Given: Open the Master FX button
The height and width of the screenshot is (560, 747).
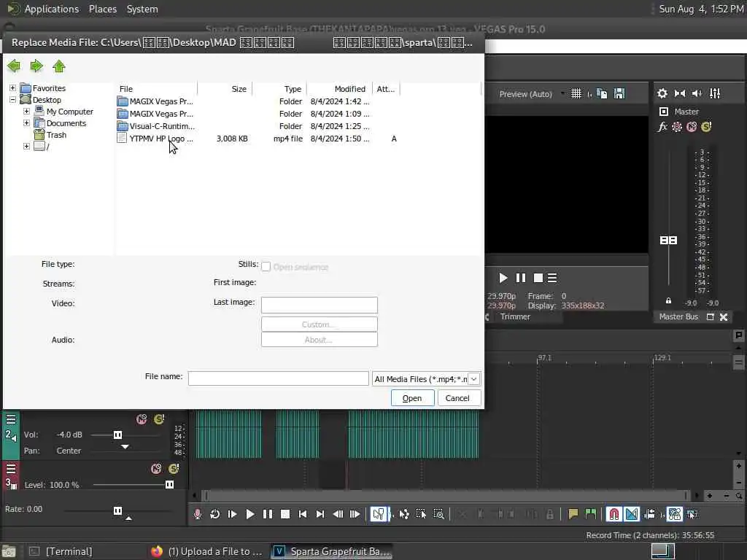Looking at the screenshot, I should pos(662,127).
